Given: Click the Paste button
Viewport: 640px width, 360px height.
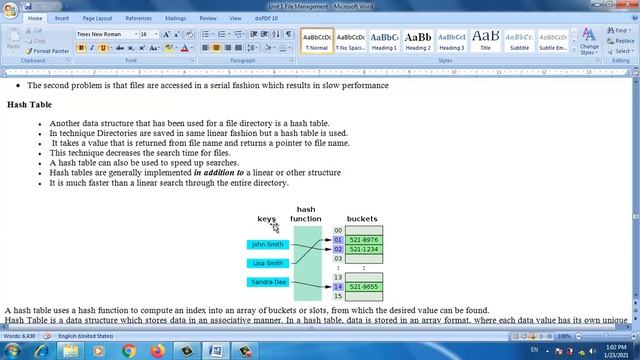Looking at the screenshot, I should tap(13, 40).
